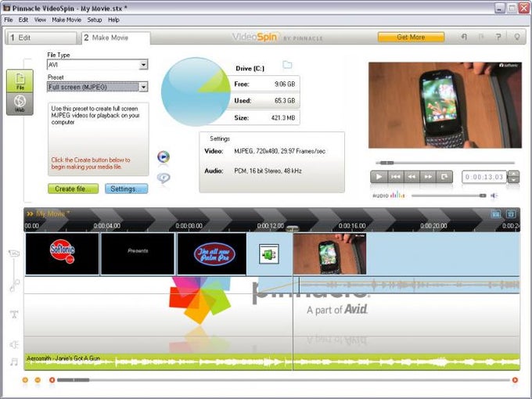Click the Get More button
532x399 pixels.
click(411, 37)
